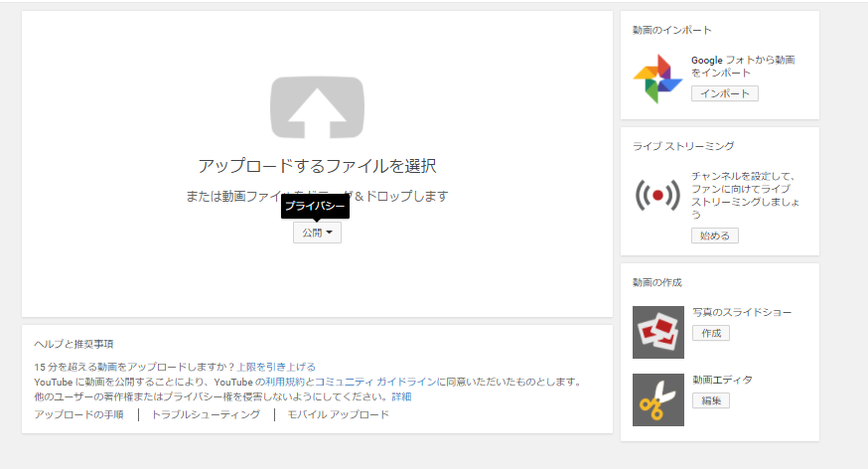Open アップロードの手順 help link
The height and width of the screenshot is (469, 868).
pyautogui.click(x=78, y=414)
